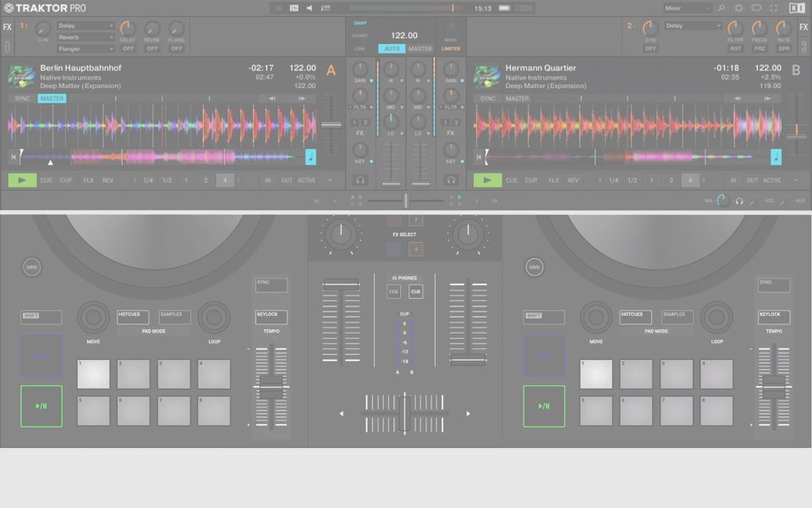Click the Native Instruments logo
The width and height of the screenshot is (812, 508).
[797, 8]
